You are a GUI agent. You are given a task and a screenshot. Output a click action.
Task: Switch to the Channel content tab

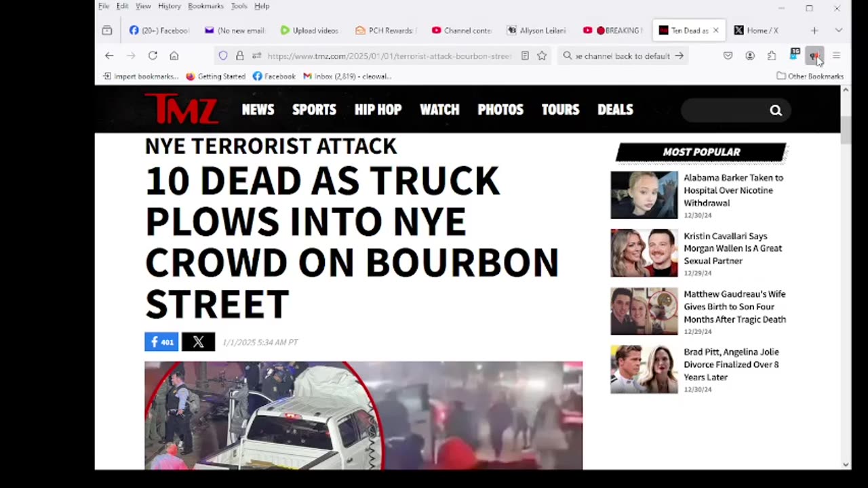point(462,30)
